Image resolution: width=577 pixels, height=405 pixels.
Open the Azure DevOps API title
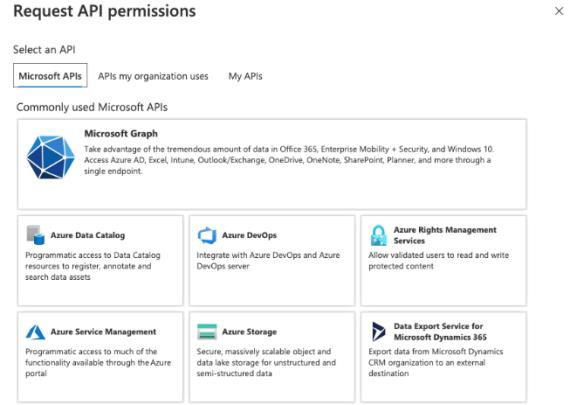coord(249,235)
